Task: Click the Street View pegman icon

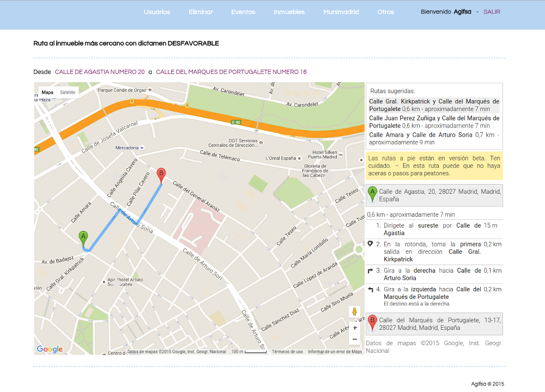Action: [x=354, y=311]
